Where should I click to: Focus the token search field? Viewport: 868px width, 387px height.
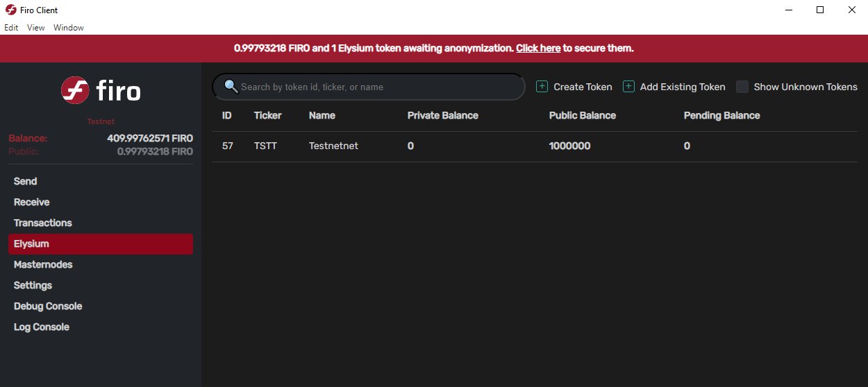click(369, 87)
